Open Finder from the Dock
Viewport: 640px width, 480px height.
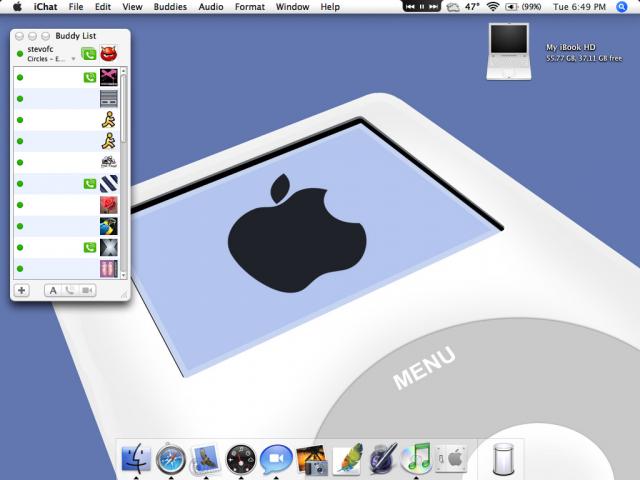click(x=136, y=458)
